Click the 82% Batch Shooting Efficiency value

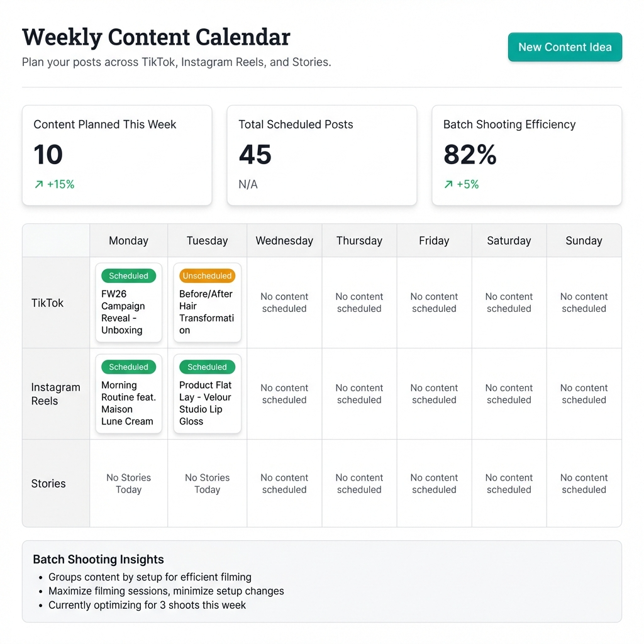click(x=470, y=154)
